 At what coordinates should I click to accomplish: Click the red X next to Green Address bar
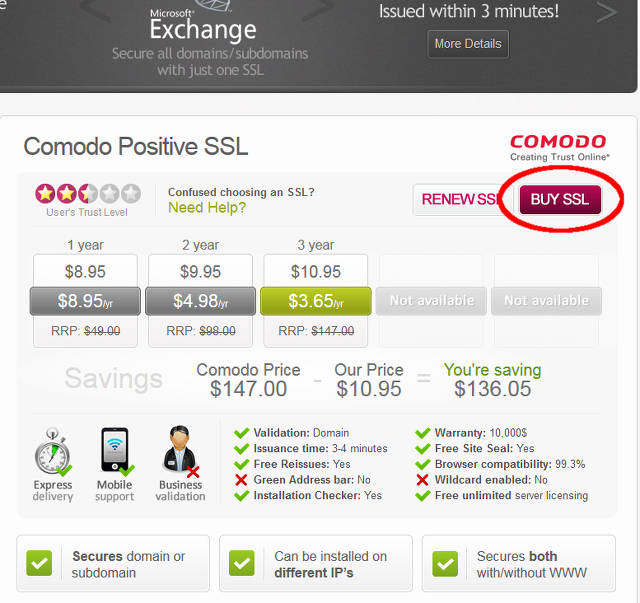pos(241,480)
